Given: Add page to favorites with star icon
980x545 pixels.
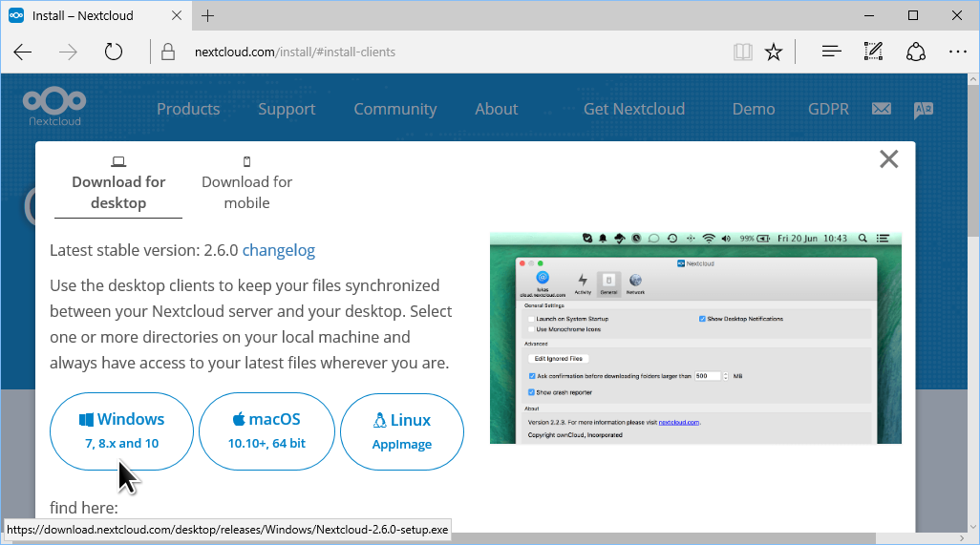Looking at the screenshot, I should point(774,52).
